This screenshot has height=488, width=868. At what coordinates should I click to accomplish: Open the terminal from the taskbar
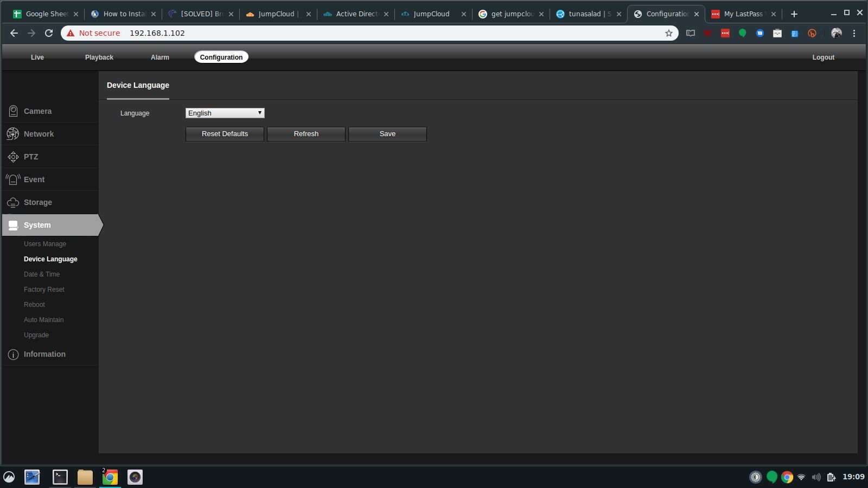pos(60,477)
